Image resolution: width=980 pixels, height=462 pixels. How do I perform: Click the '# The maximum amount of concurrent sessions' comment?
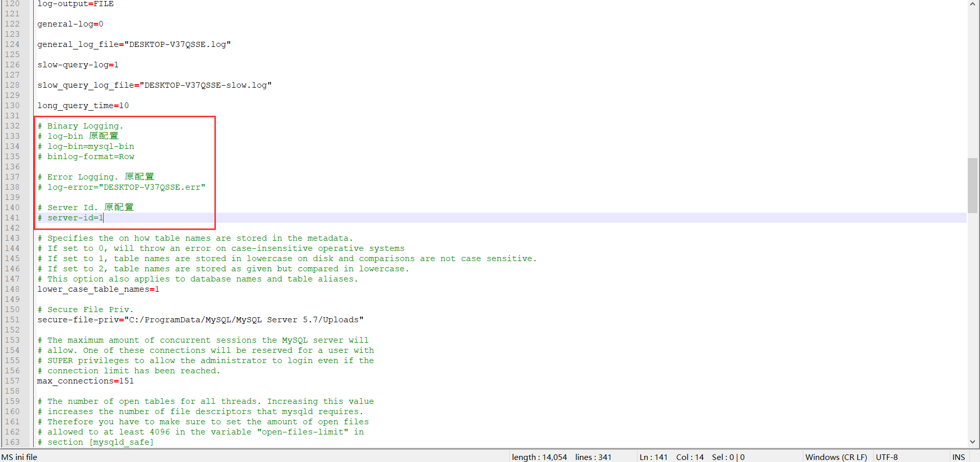click(x=203, y=340)
